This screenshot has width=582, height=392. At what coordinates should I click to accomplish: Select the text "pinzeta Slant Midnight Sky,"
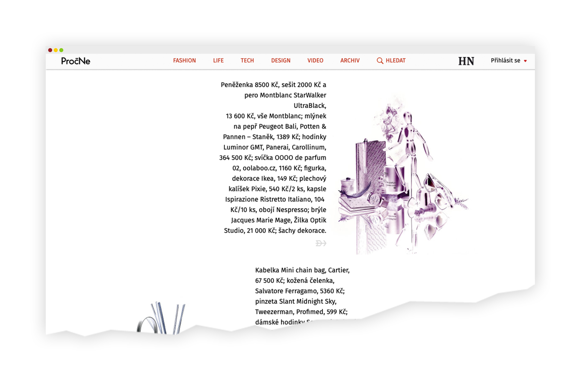click(296, 301)
